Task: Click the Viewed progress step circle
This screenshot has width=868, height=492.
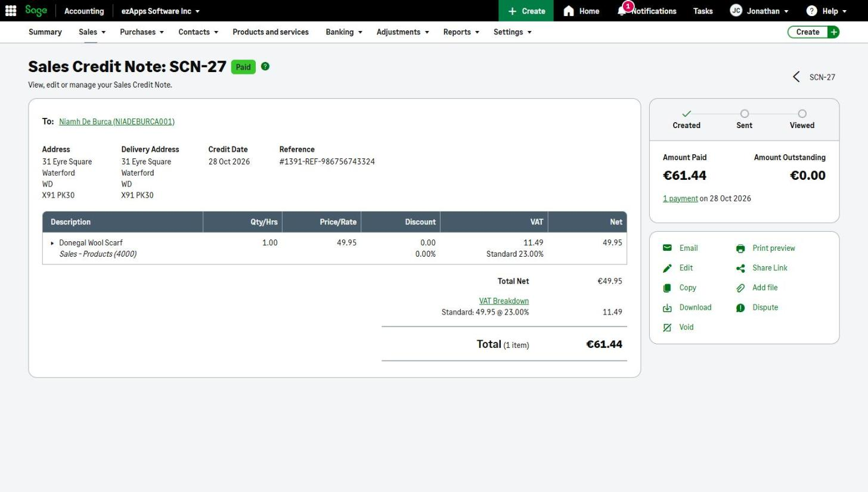Action: pos(802,114)
